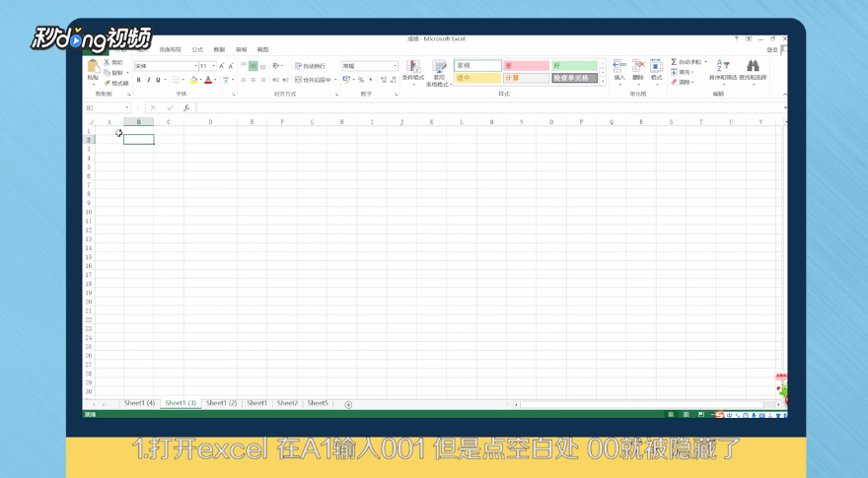Open the View (视图) tab

click(x=262, y=50)
